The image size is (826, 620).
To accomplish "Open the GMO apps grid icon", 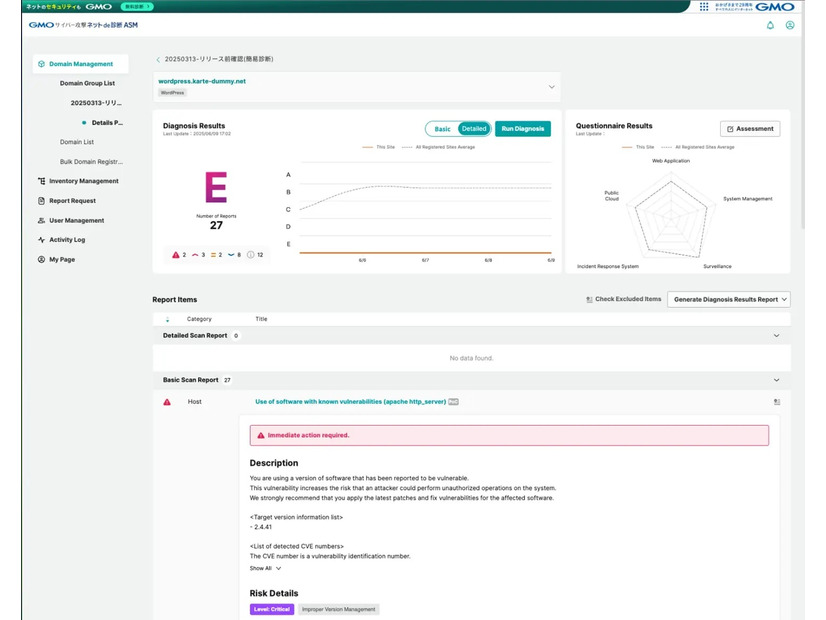I will pyautogui.click(x=704, y=6).
